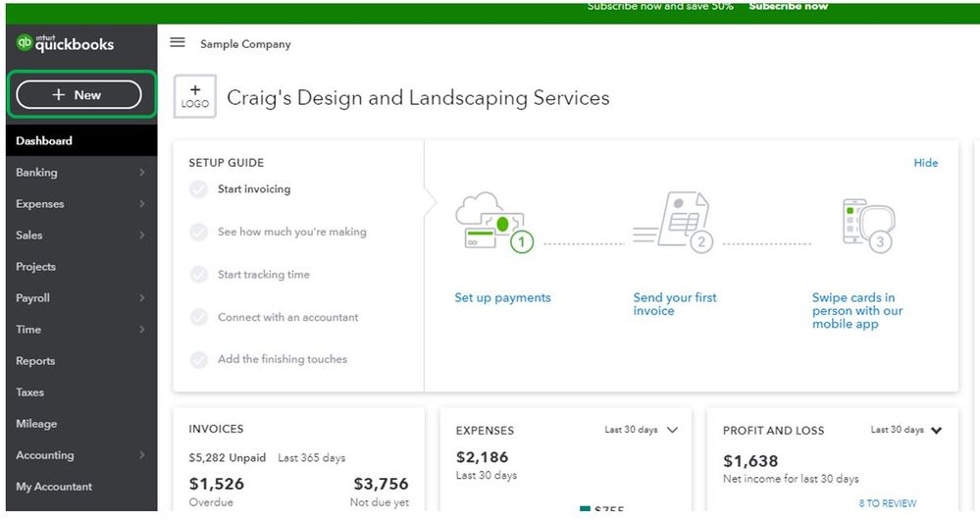Click the Subscribe now link

[788, 6]
